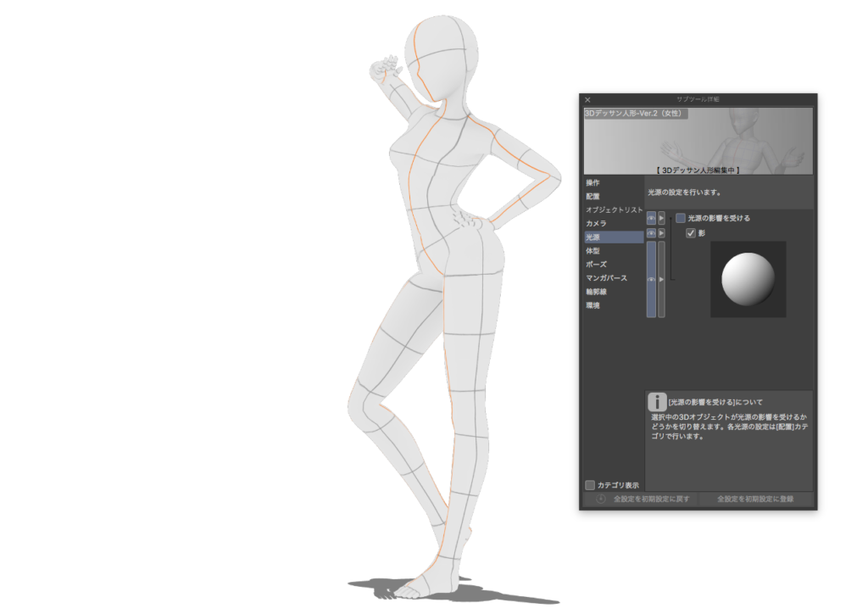
Task: Click the 全設定を初期設定に戻す button
Action: pos(652,498)
